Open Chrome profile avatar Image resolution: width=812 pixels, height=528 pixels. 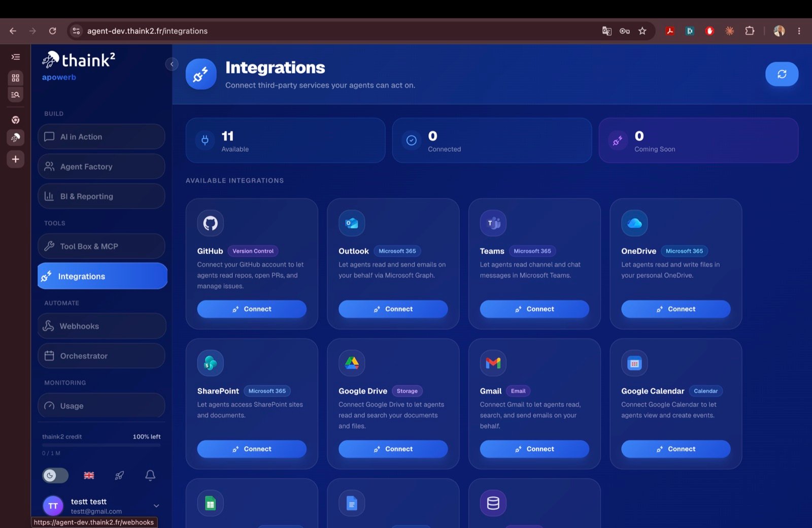[779, 31]
